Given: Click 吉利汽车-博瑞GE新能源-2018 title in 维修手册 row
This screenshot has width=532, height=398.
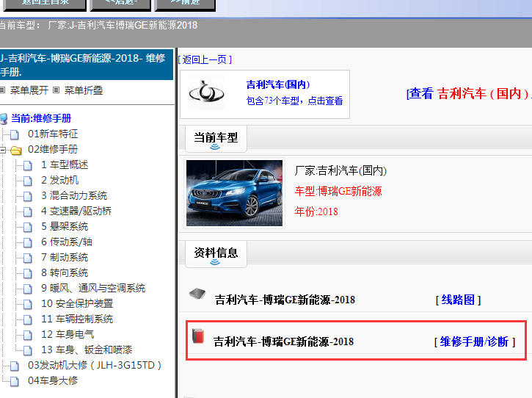Looking at the screenshot, I should (x=284, y=341).
